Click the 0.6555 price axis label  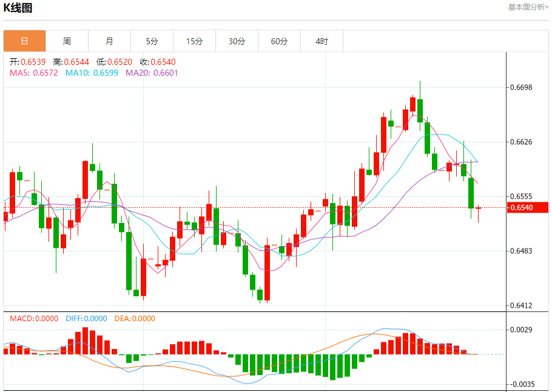(x=521, y=196)
